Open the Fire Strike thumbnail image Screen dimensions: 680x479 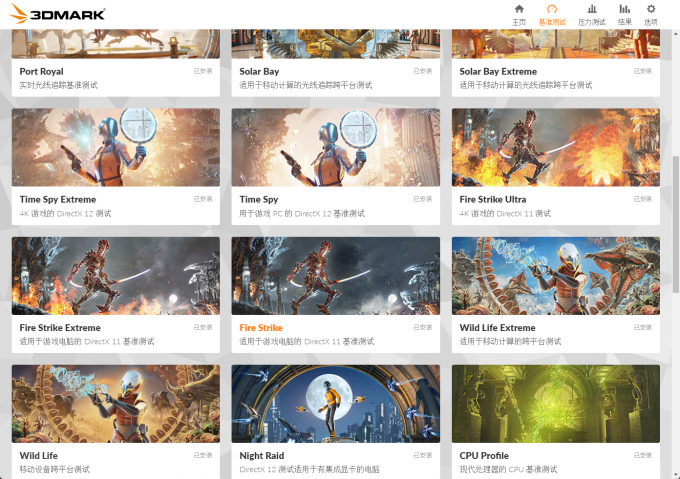[336, 276]
